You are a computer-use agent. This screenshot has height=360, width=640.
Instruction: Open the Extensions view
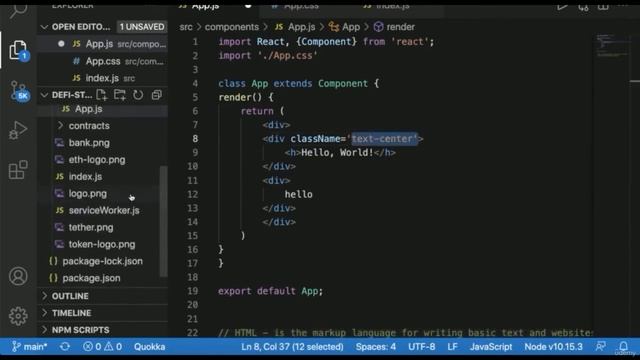coord(18,169)
